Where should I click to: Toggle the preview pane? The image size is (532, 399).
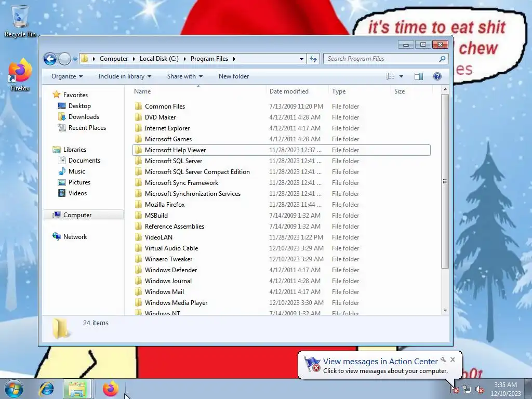419,76
